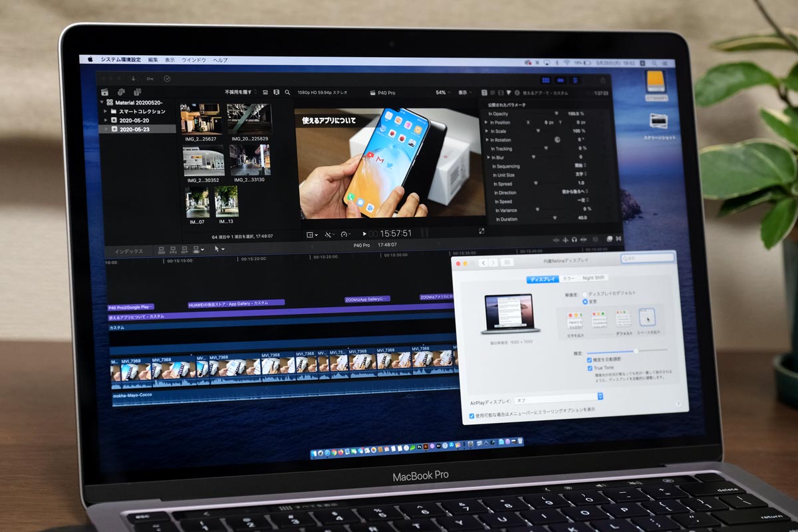Viewport: 798px width, 532px height.
Task: Open the 不採用を隠す clip filter dropdown
Action: coord(241,92)
